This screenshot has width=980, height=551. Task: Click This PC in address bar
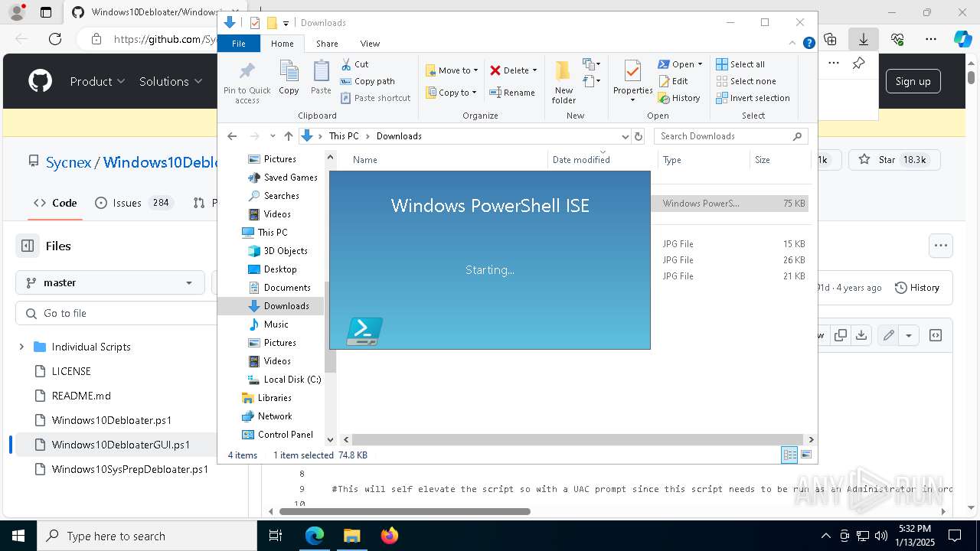click(x=344, y=136)
